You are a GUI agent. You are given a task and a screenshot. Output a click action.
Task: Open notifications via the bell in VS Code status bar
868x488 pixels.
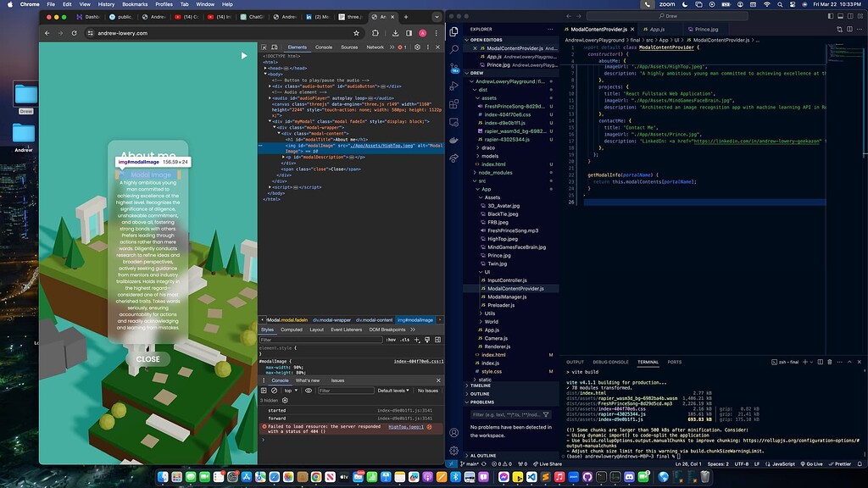tap(860, 464)
